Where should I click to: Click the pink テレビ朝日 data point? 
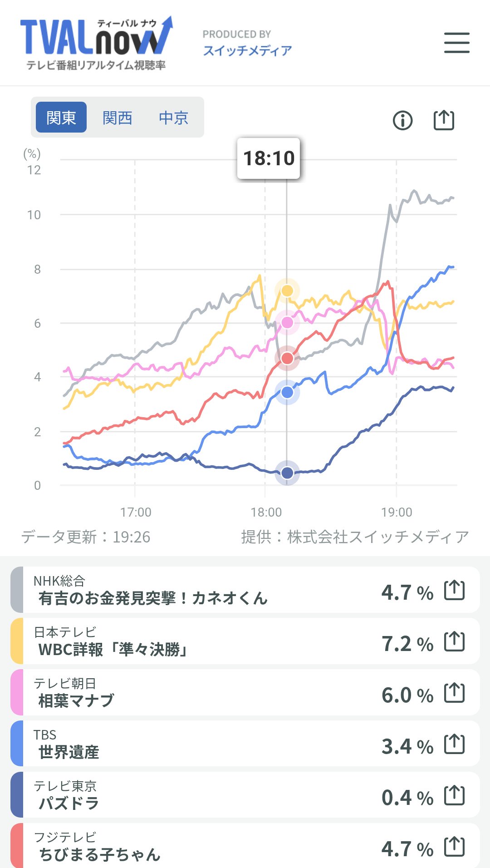287,322
